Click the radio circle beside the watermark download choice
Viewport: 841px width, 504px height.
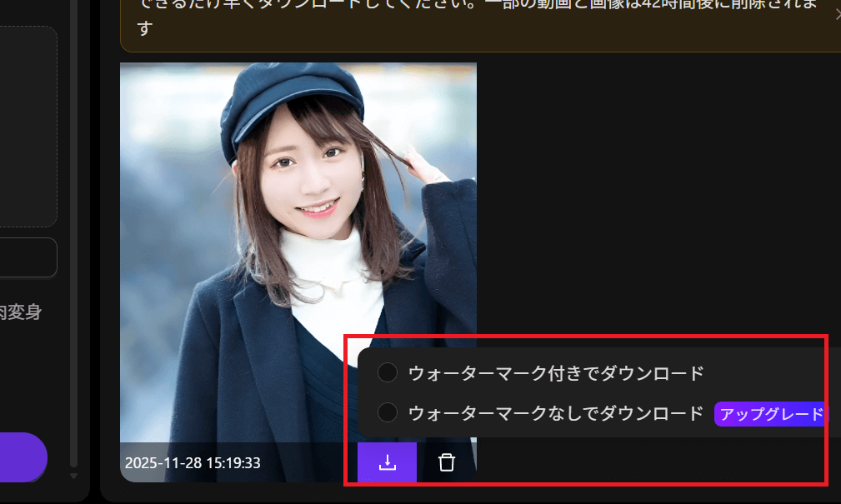click(x=387, y=372)
